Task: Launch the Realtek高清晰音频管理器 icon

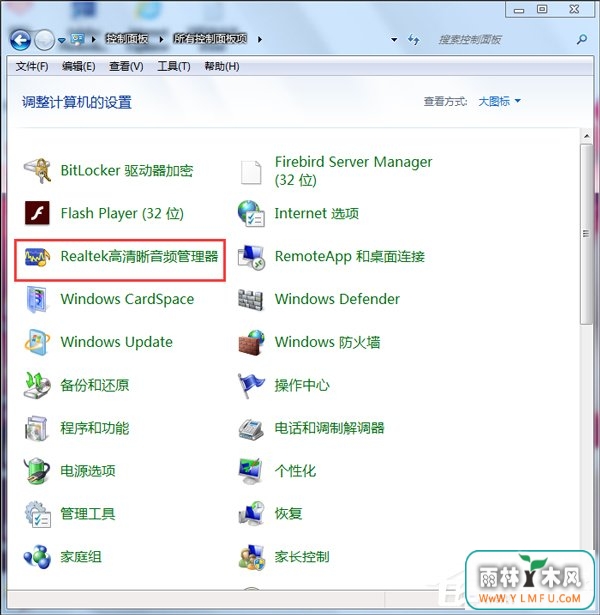Action: 37,257
